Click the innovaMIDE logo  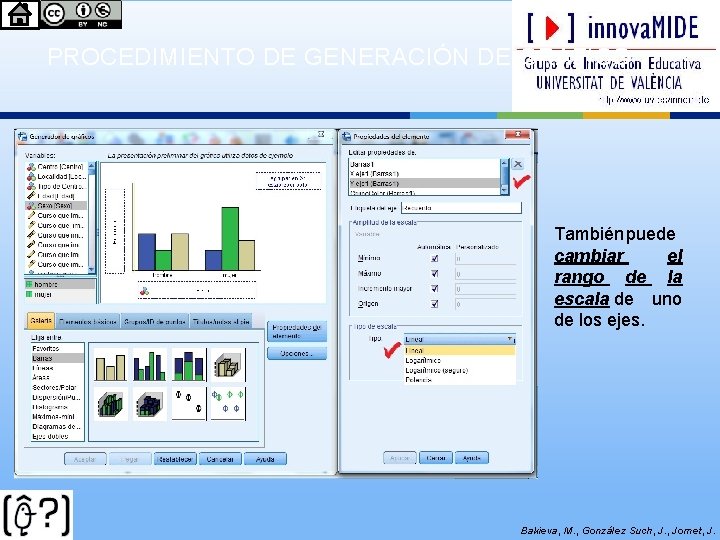pyautogui.click(x=616, y=56)
